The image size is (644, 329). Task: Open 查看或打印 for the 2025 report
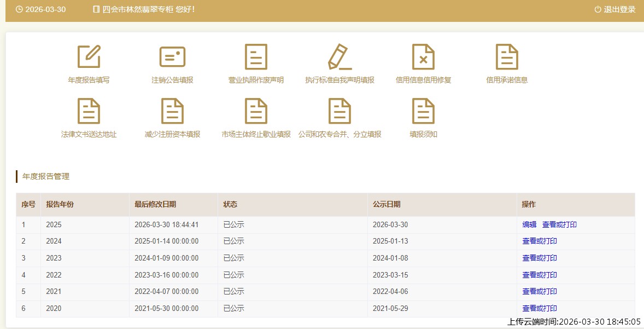click(x=559, y=224)
